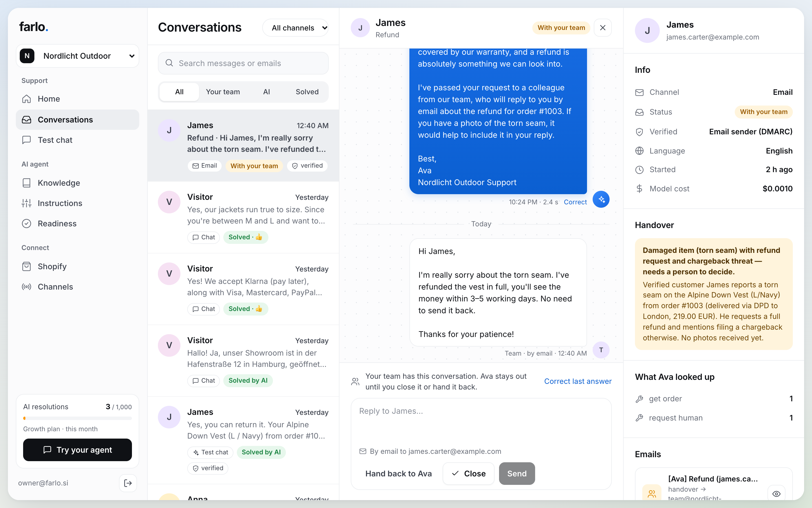Click Hand back to Ava

coord(398,473)
